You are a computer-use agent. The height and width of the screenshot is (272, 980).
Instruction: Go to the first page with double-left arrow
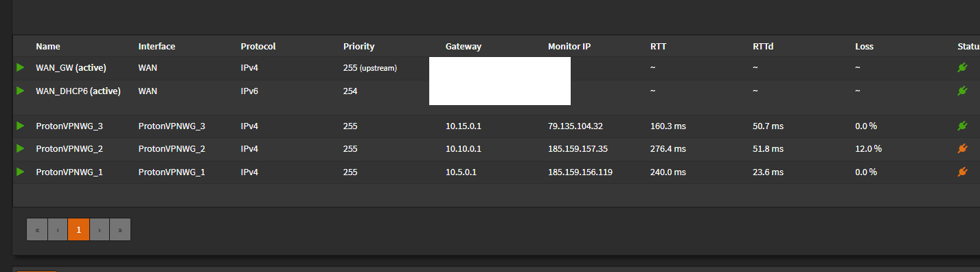(x=37, y=229)
